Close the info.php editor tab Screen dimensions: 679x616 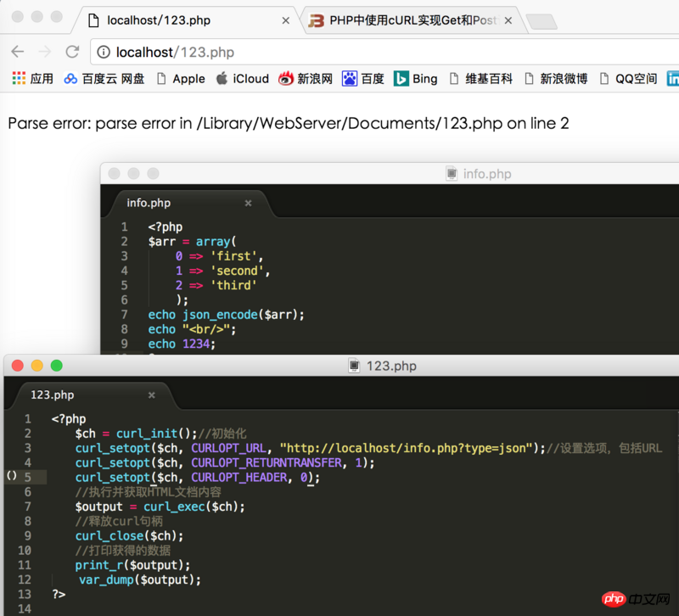(x=248, y=204)
